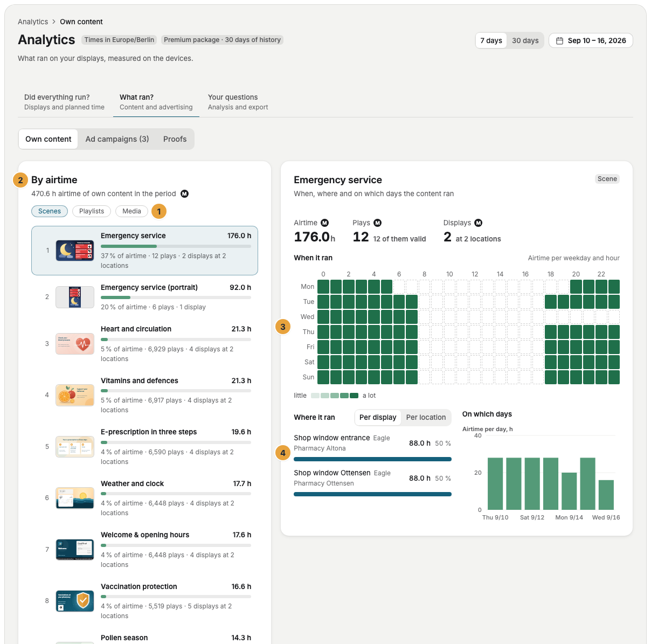Click the breadcrumb chevron after Analytics

click(x=54, y=22)
